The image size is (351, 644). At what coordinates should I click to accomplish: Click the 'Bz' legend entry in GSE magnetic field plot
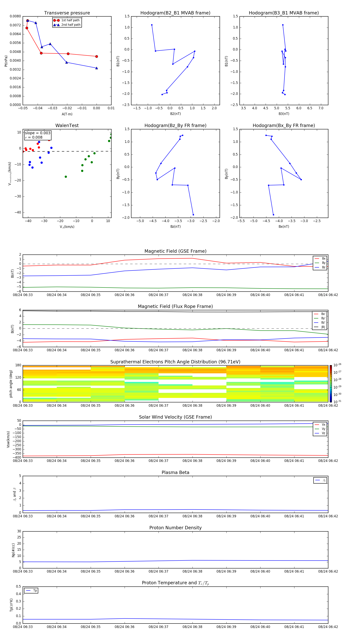click(x=320, y=268)
